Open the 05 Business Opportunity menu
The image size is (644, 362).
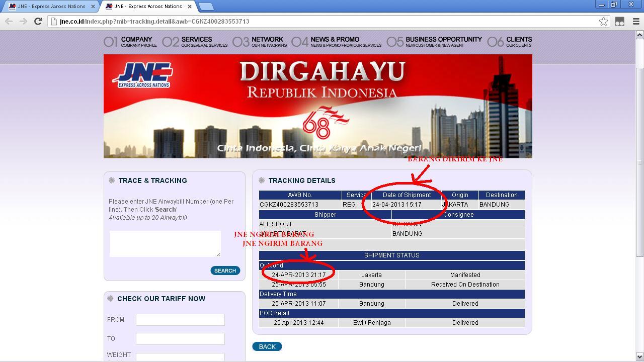coord(434,42)
